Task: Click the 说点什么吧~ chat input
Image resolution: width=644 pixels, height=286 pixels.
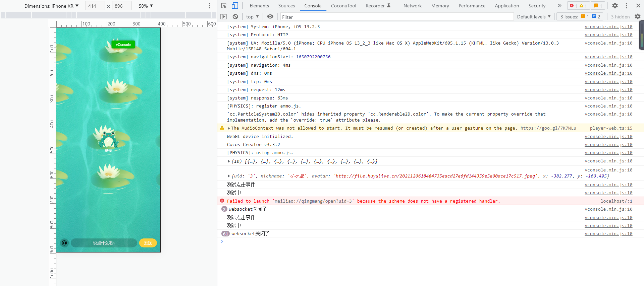Action: pyautogui.click(x=104, y=243)
